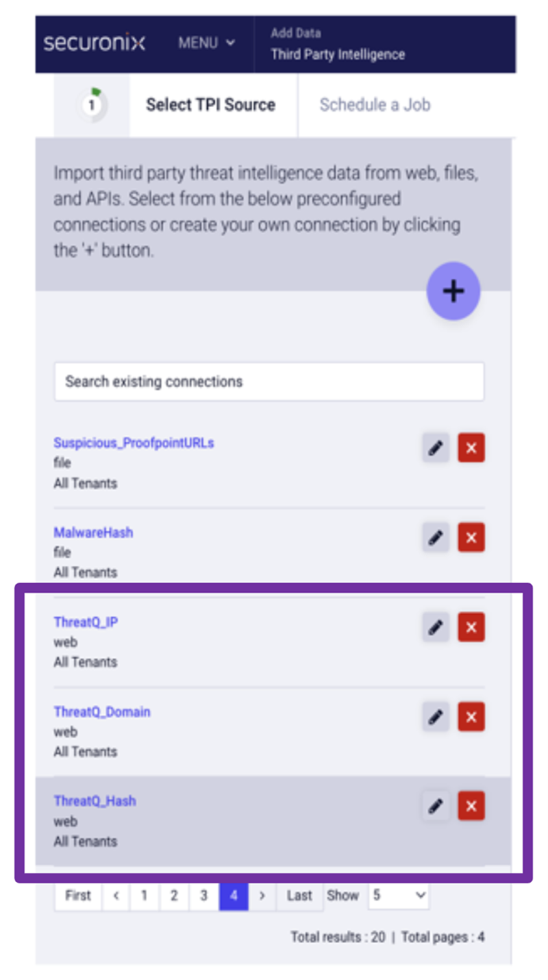Open the Show results-per-page dropdown
Viewport: 548px width, 980px height.
(399, 896)
